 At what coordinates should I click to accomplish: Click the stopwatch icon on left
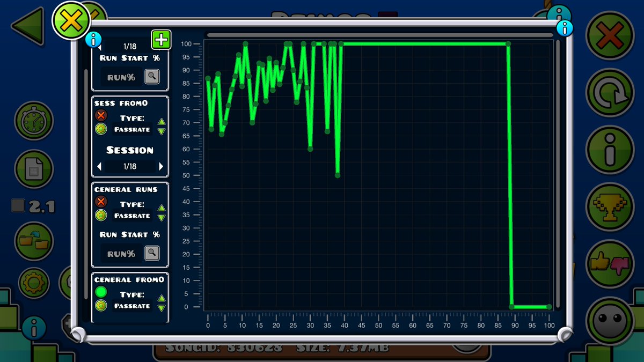[x=34, y=121]
